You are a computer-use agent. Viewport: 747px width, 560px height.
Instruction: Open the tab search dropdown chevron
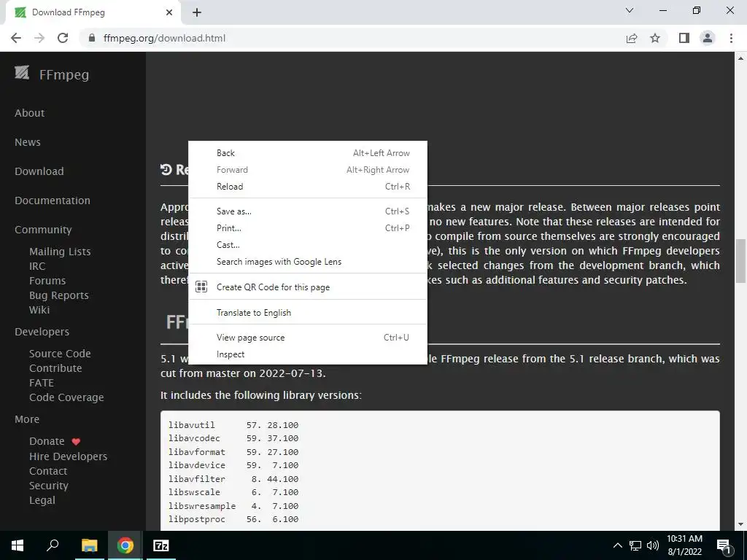pyautogui.click(x=630, y=10)
